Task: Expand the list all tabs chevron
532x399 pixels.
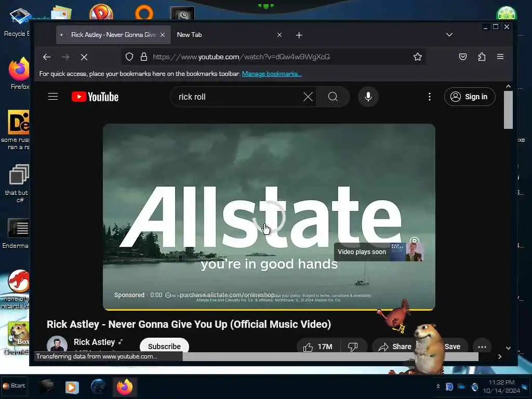Action: (449, 35)
